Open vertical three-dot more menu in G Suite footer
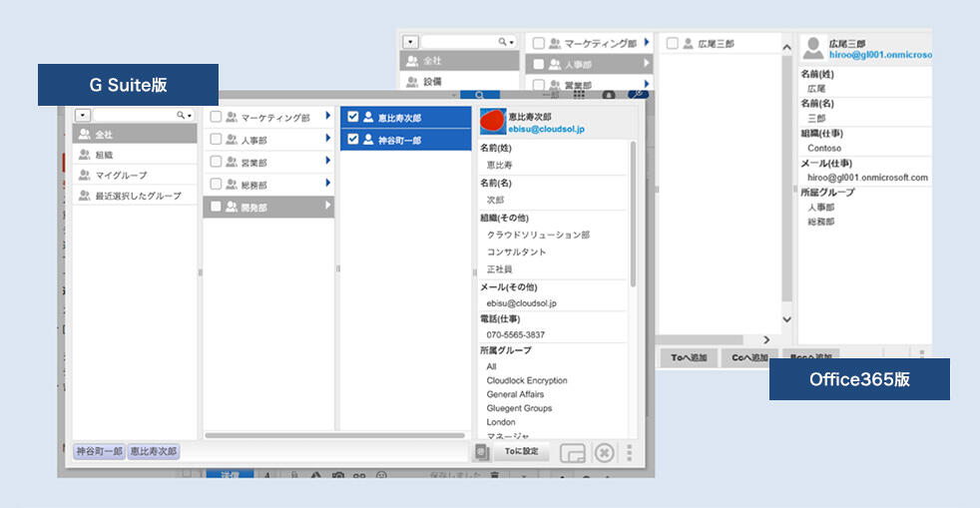This screenshot has width=980, height=508. pos(630,452)
